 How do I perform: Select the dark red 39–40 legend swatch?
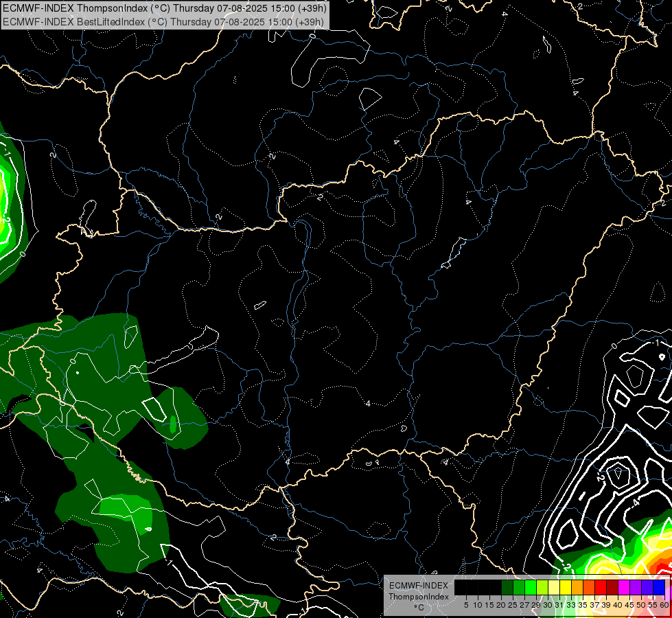pyautogui.click(x=612, y=587)
